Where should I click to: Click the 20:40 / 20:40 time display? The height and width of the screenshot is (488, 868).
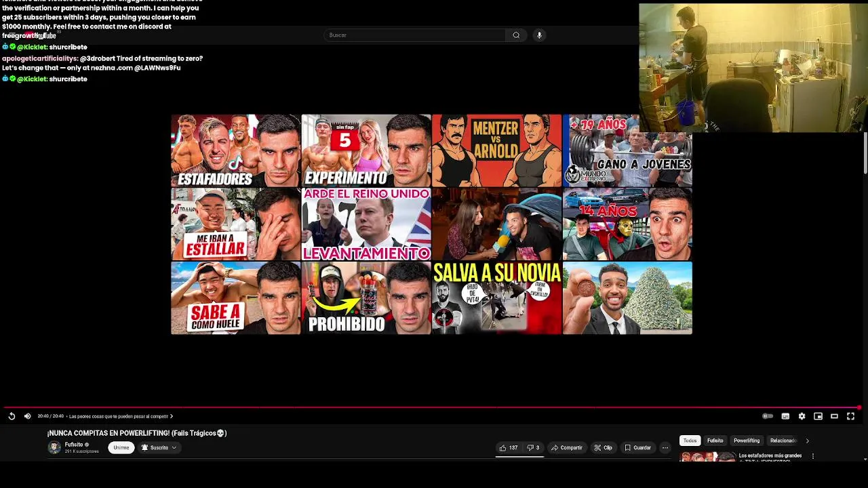(x=51, y=416)
